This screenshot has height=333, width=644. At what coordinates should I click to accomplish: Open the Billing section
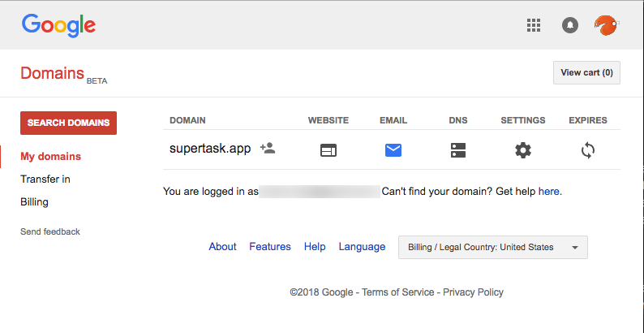click(x=35, y=202)
